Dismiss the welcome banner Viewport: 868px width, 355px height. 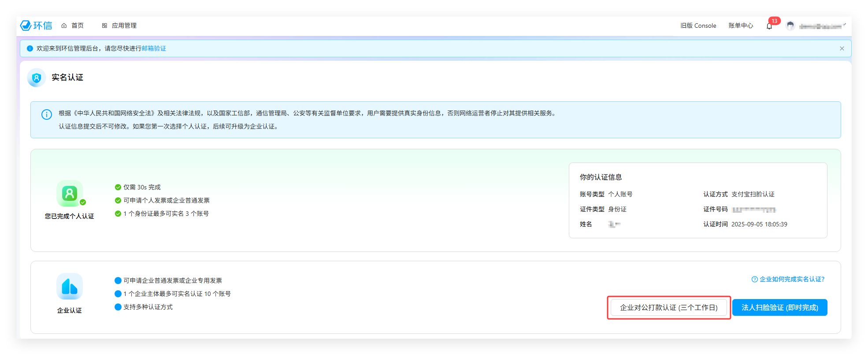[x=842, y=48]
